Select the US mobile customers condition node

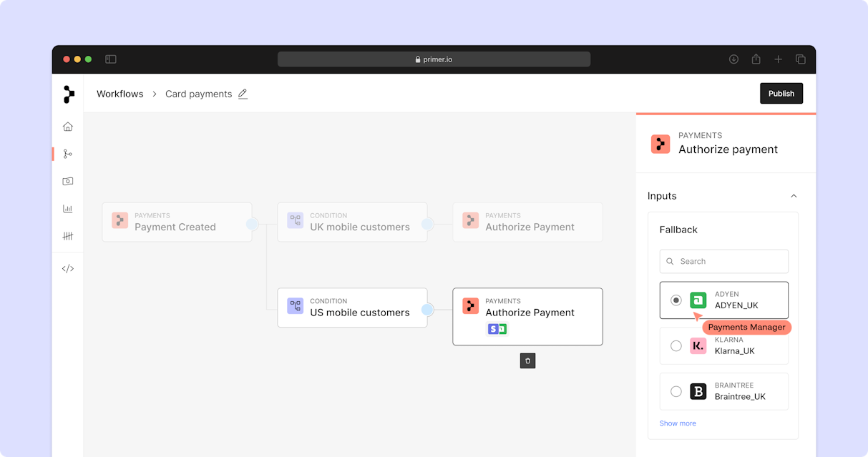[x=352, y=308]
